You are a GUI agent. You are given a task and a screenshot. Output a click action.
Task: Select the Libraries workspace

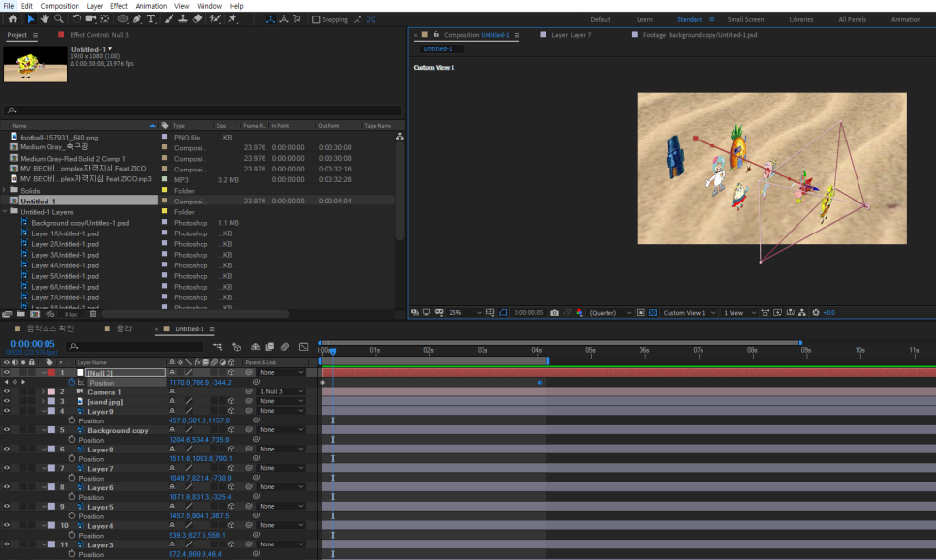coord(800,19)
